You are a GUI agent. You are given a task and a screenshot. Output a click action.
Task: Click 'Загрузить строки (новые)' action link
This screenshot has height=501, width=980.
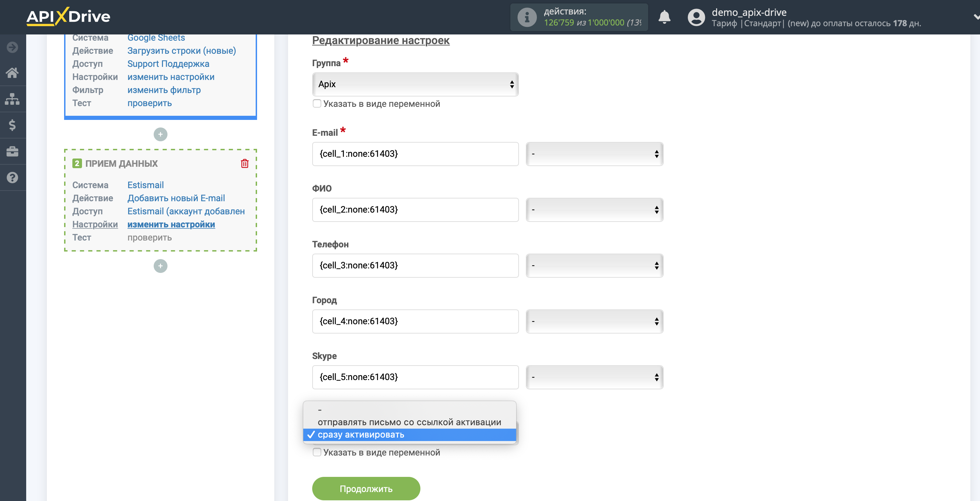point(182,51)
